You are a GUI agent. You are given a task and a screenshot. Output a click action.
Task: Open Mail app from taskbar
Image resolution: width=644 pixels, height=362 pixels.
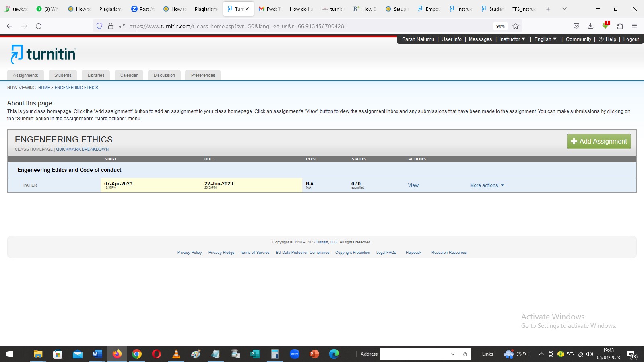coord(77,354)
